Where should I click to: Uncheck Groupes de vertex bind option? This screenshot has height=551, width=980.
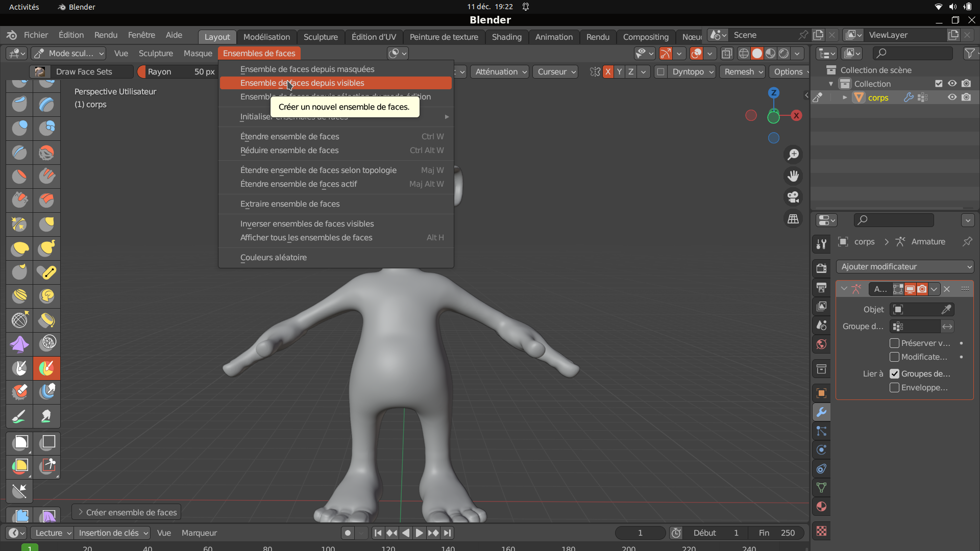pyautogui.click(x=894, y=374)
